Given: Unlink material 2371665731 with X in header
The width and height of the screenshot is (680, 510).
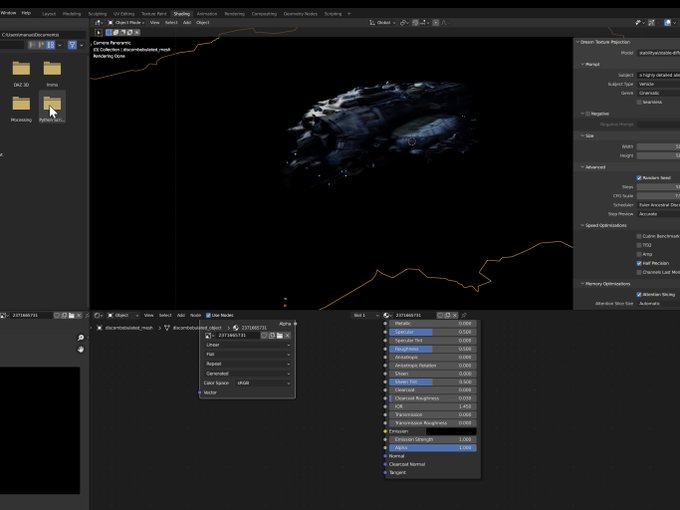Looking at the screenshot, I should click(x=455, y=315).
